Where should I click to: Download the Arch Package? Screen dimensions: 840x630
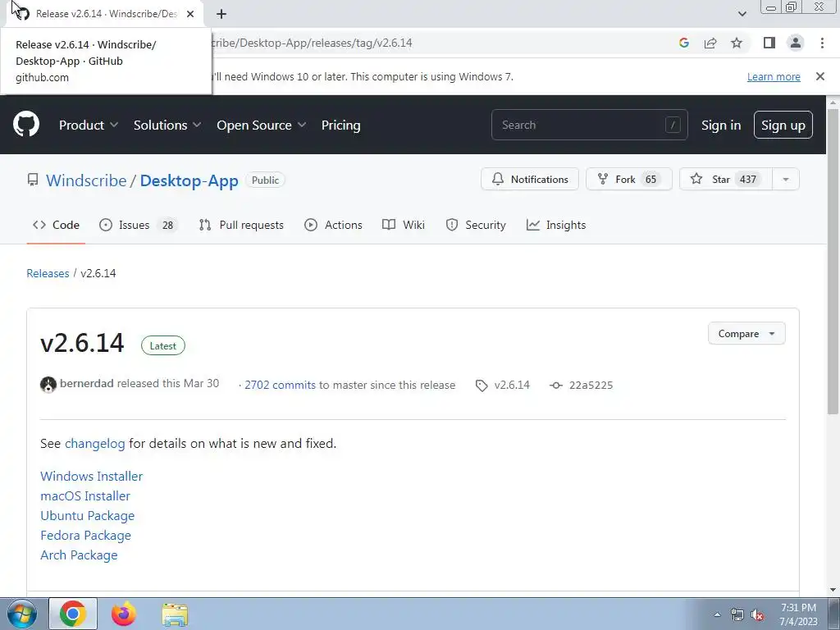[79, 555]
